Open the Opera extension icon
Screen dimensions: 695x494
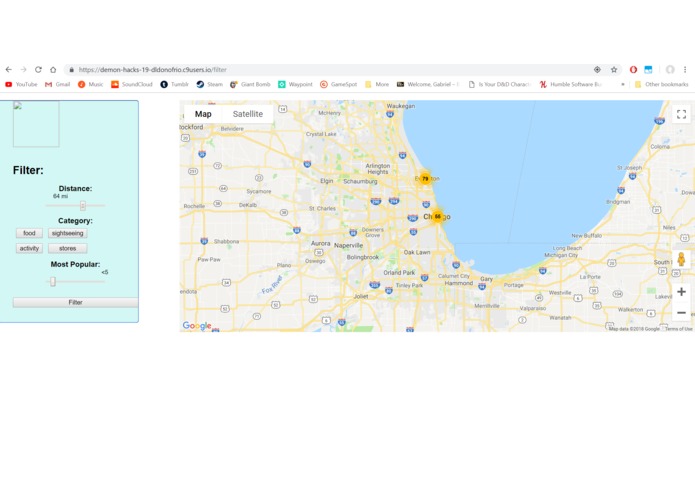633,70
